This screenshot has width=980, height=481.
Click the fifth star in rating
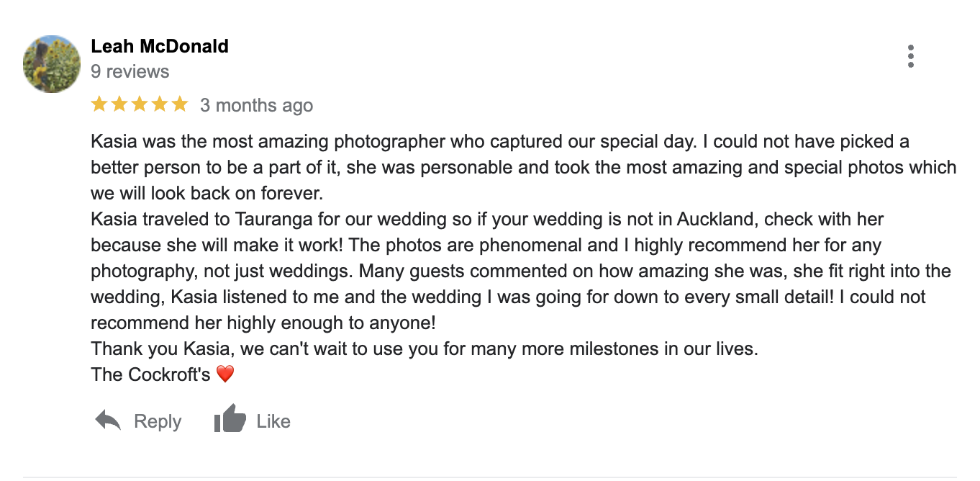pos(180,105)
